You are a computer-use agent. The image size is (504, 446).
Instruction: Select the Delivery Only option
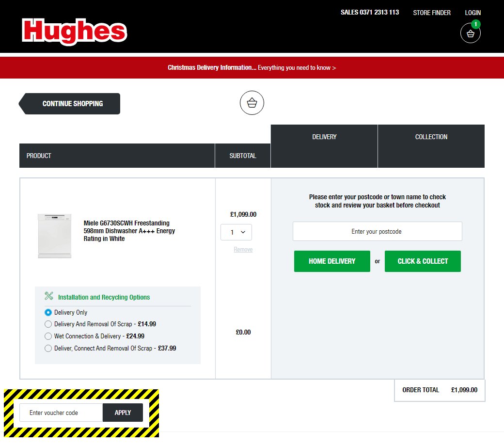tap(48, 312)
